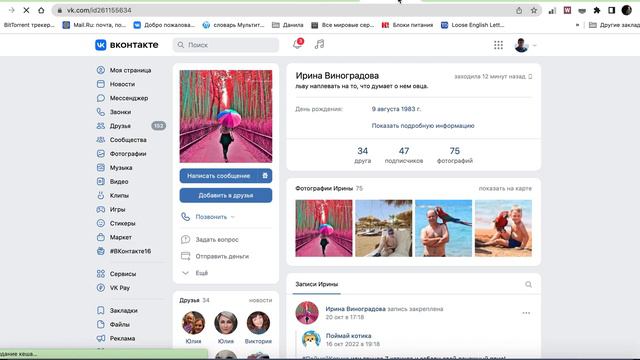
Task: Open the profile avatar photo
Action: pos(226,116)
